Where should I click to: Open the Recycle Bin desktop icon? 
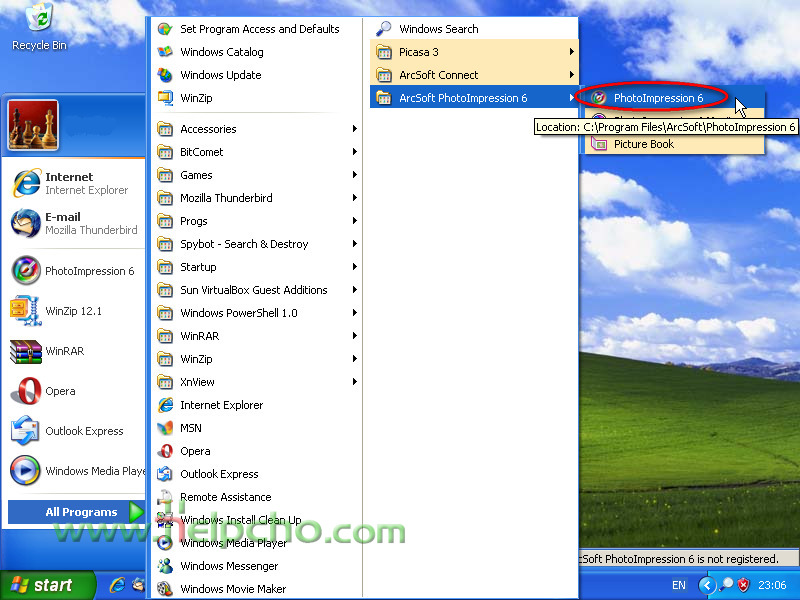tap(39, 27)
